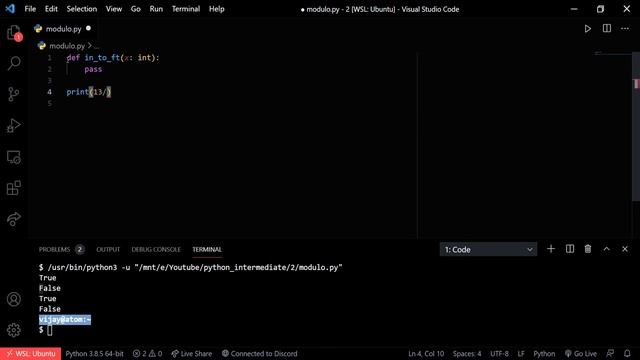640x360 pixels.
Task: Click the Ln 4, Col 10 indicator
Action: tap(426, 353)
